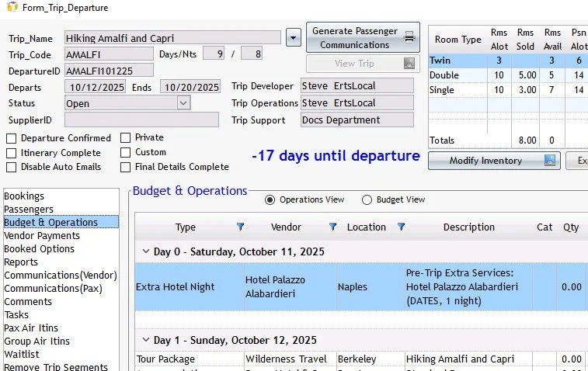The height and width of the screenshot is (371, 588).
Task: Switch to Budget View radio button
Action: pos(367,199)
